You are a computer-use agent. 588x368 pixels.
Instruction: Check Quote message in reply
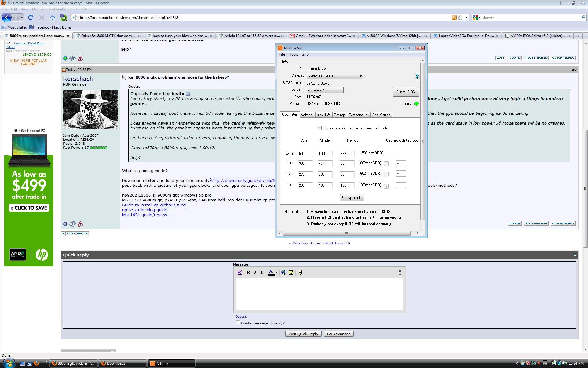pyautogui.click(x=238, y=323)
